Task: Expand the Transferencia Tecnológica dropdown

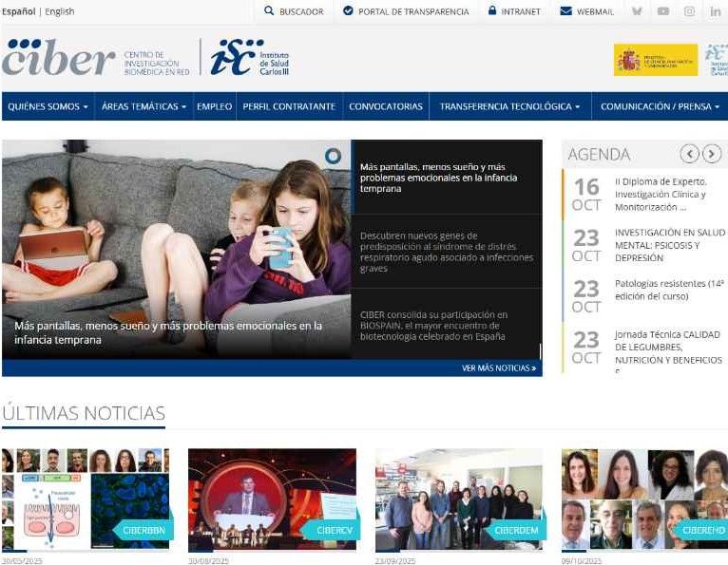Action: pos(509,106)
